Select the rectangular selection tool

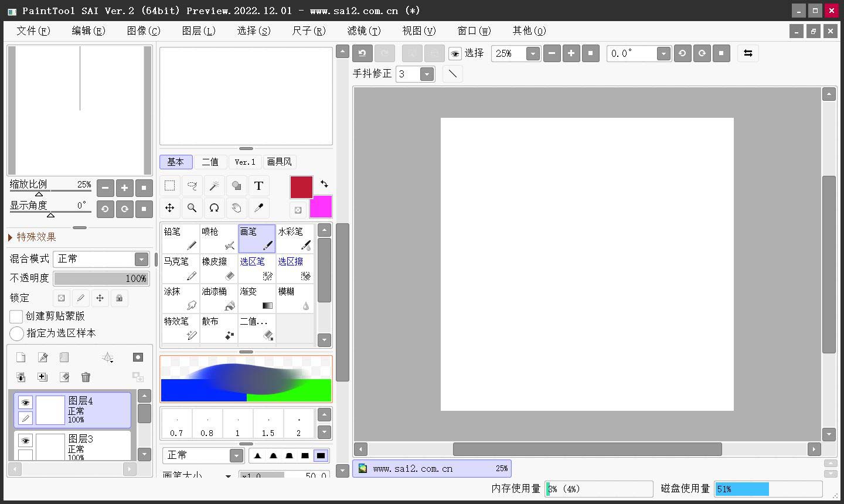(170, 186)
